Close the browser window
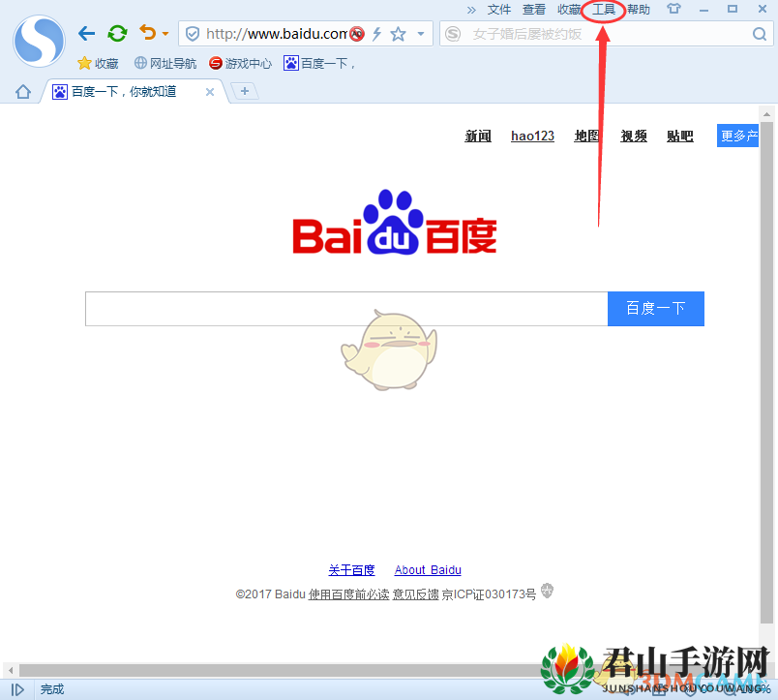This screenshot has width=778, height=700. coord(763,9)
